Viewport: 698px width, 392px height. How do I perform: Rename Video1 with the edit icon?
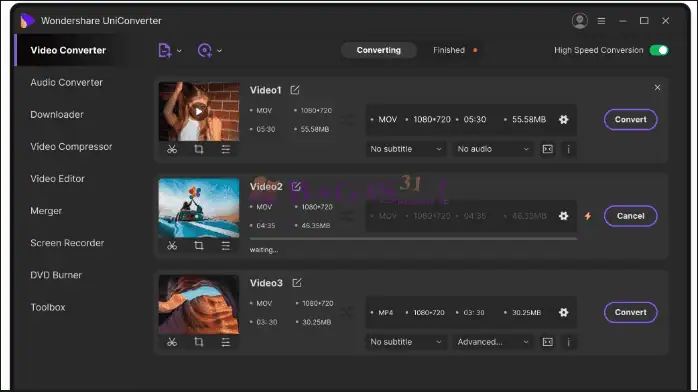(x=295, y=90)
